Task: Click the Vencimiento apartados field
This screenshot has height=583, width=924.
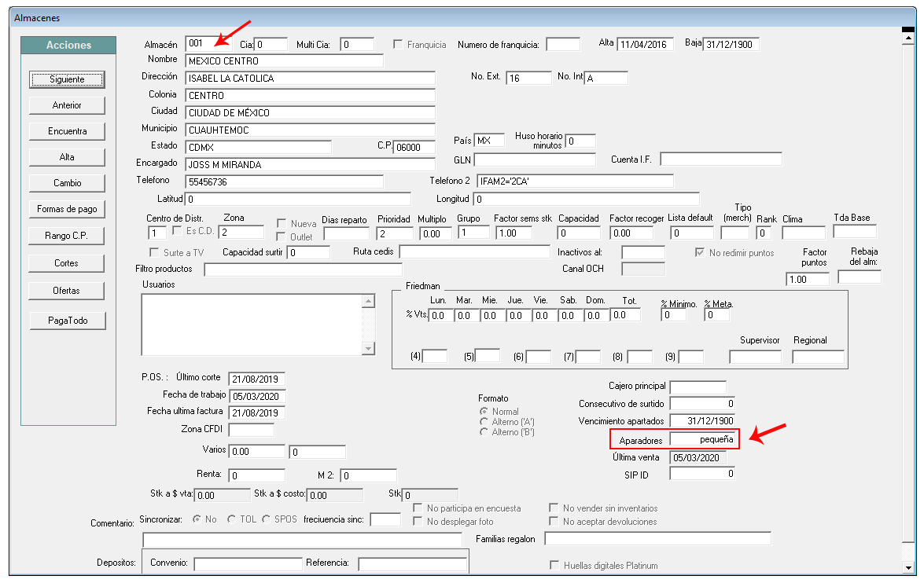Action: [703, 420]
